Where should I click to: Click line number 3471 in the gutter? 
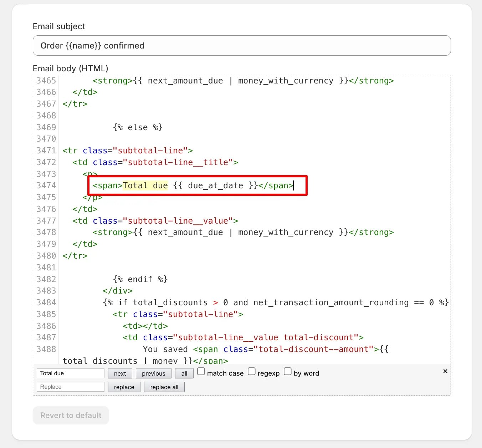pos(46,151)
